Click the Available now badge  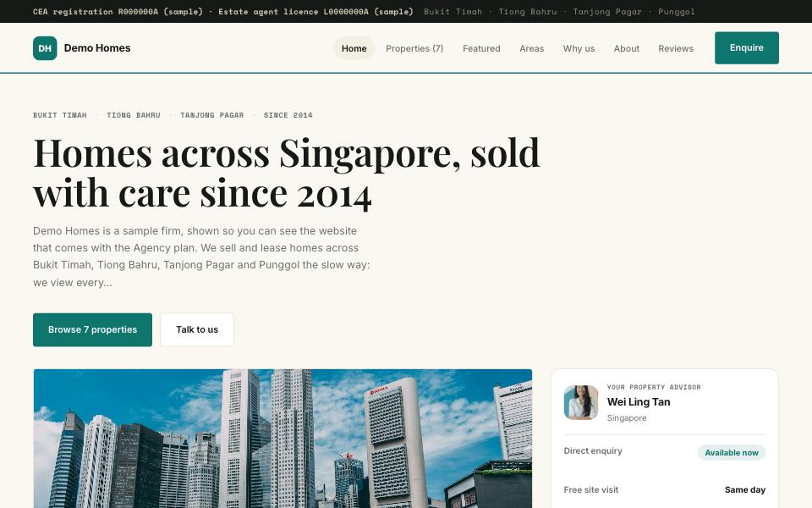[x=732, y=452]
